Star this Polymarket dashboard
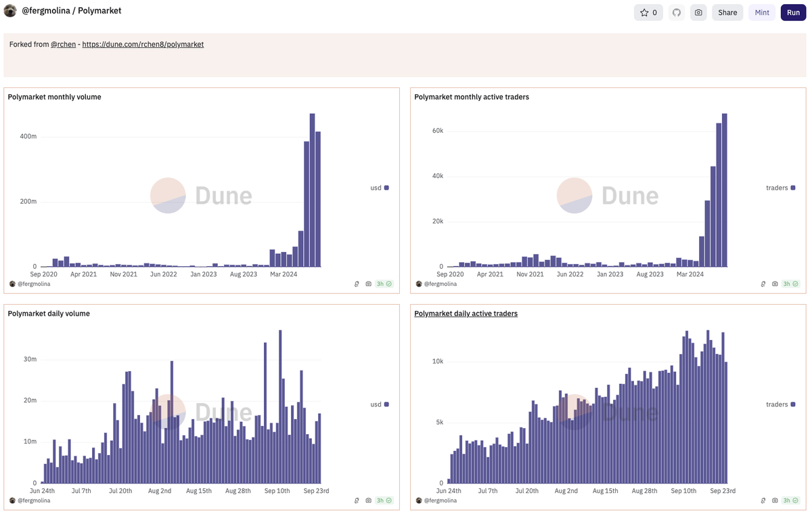 (x=648, y=12)
